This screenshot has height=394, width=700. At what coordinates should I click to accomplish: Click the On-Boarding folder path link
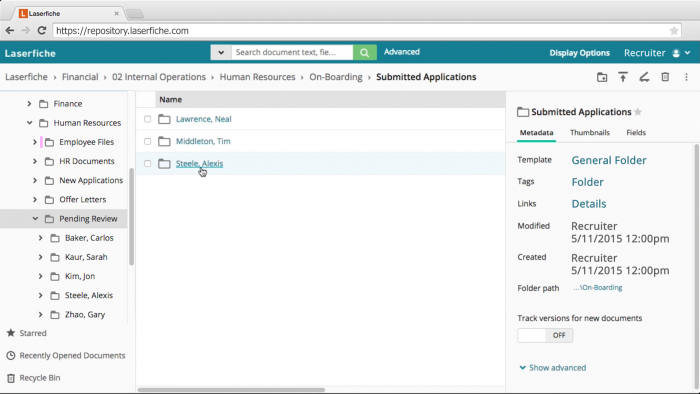point(598,288)
